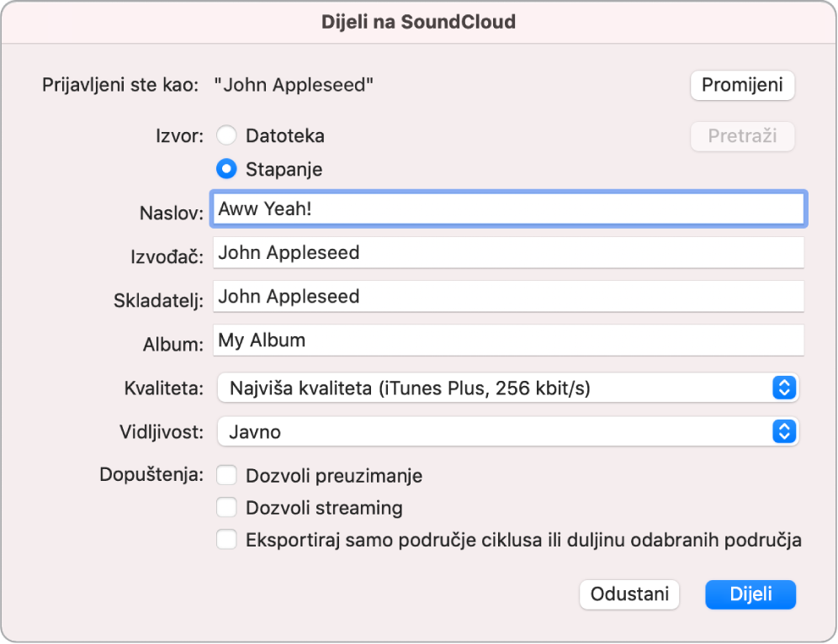Click the Skladatelj composer field
The height and width of the screenshot is (644, 838).
[505, 297]
